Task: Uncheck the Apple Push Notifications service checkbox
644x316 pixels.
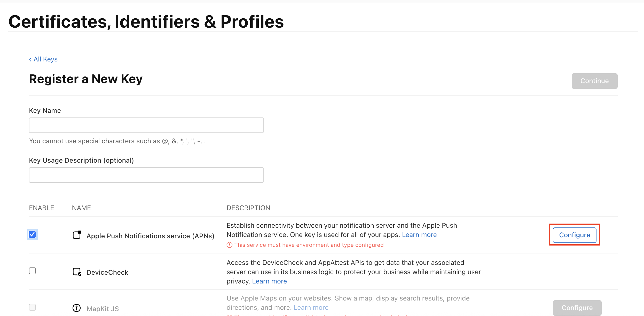Action: click(x=32, y=234)
